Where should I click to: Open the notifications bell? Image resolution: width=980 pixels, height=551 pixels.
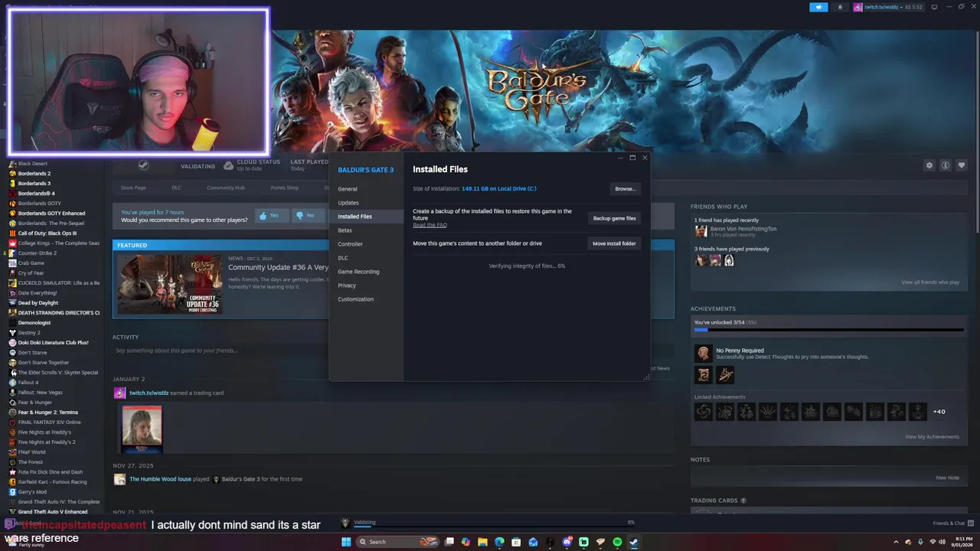(840, 7)
